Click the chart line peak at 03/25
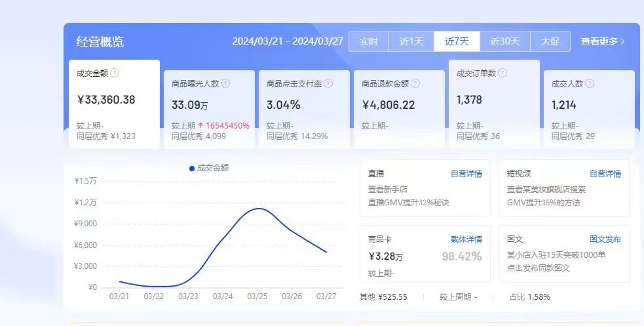The image size is (644, 326). pyautogui.click(x=258, y=209)
